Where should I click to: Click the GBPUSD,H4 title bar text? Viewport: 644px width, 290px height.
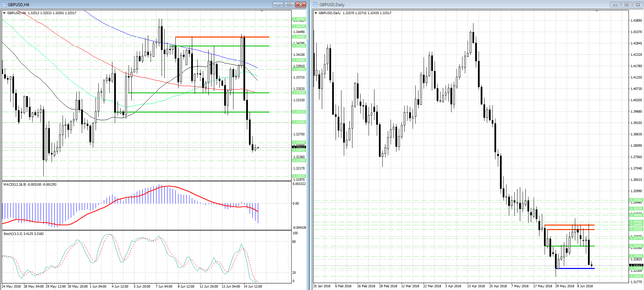coord(19,5)
